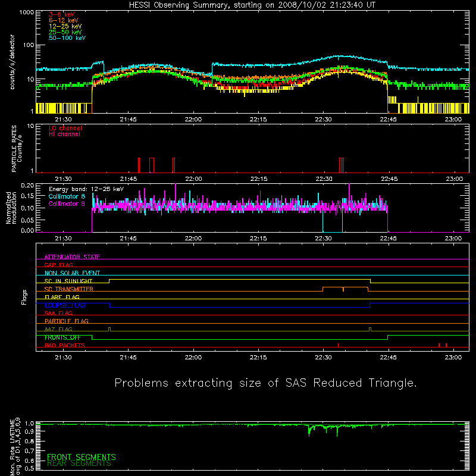Viewport: 476px width, 476px height.
Task: Click the "23:00" tick under the counts panel
Action: pyautogui.click(x=453, y=120)
